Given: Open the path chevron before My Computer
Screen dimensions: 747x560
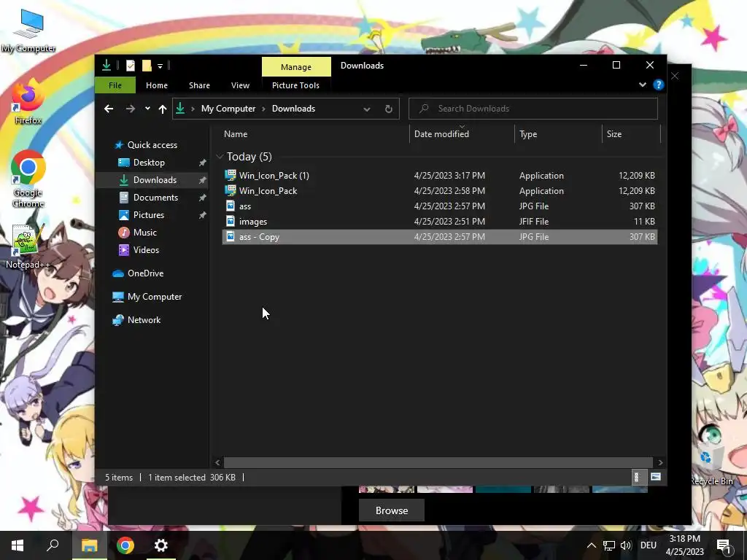Looking at the screenshot, I should (193, 109).
